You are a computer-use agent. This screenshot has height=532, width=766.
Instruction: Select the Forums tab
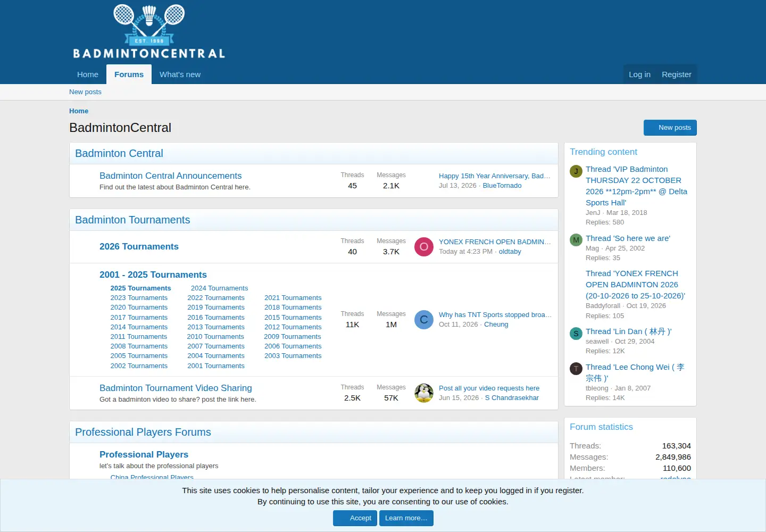pos(129,74)
